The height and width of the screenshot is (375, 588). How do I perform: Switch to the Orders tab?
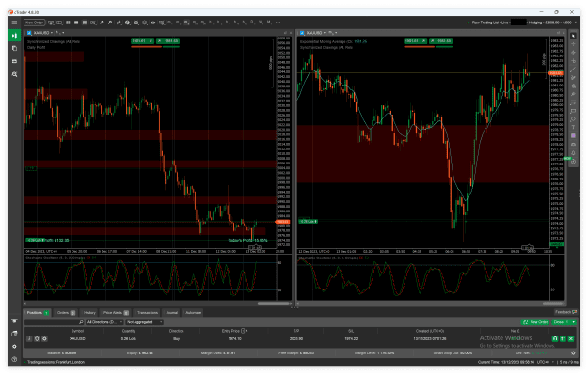pyautogui.click(x=66, y=312)
